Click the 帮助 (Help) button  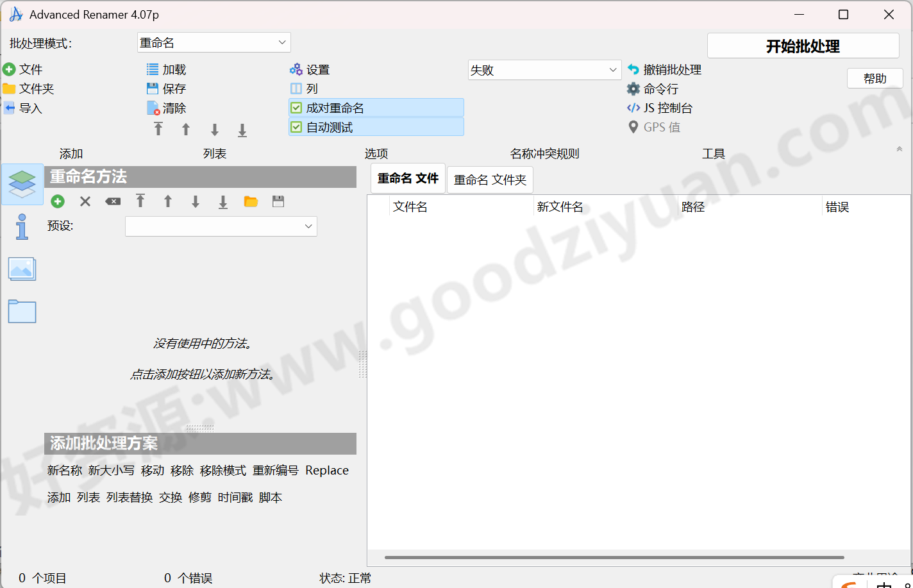(x=875, y=78)
